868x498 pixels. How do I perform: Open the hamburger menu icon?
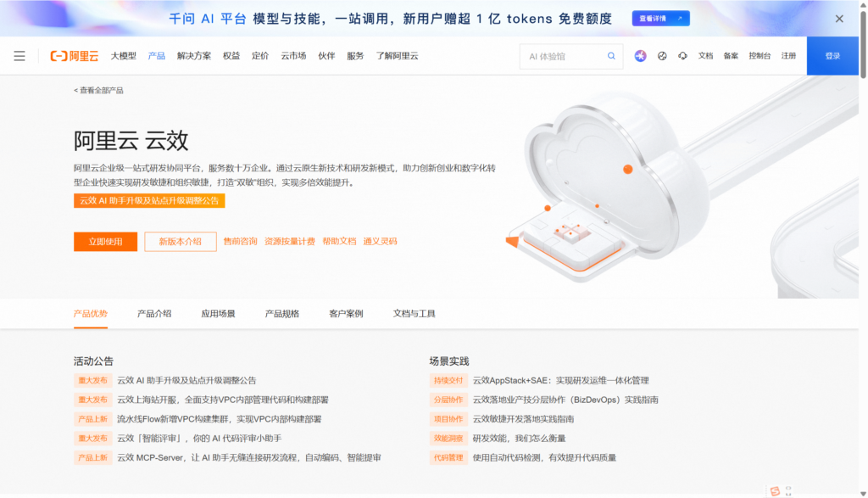point(19,56)
